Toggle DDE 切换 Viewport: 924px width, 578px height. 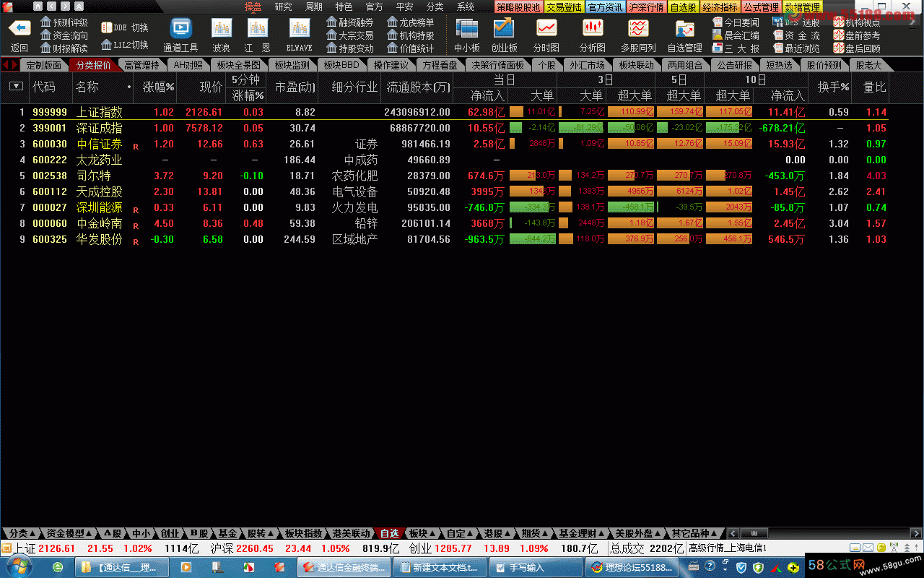125,27
